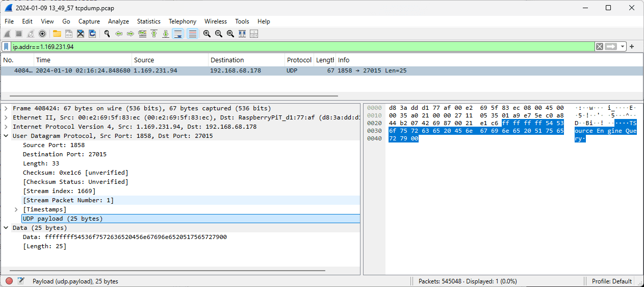This screenshot has height=287, width=644.
Task: Click packet details horizontal scrollbar
Action: tap(167, 270)
